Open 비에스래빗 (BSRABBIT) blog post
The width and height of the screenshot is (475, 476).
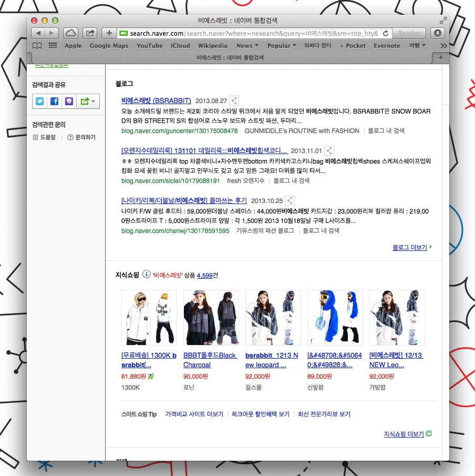(156, 100)
